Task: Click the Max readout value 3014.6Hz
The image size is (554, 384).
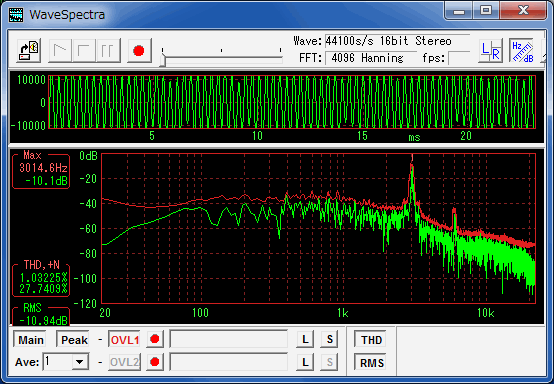Action: tap(43, 168)
